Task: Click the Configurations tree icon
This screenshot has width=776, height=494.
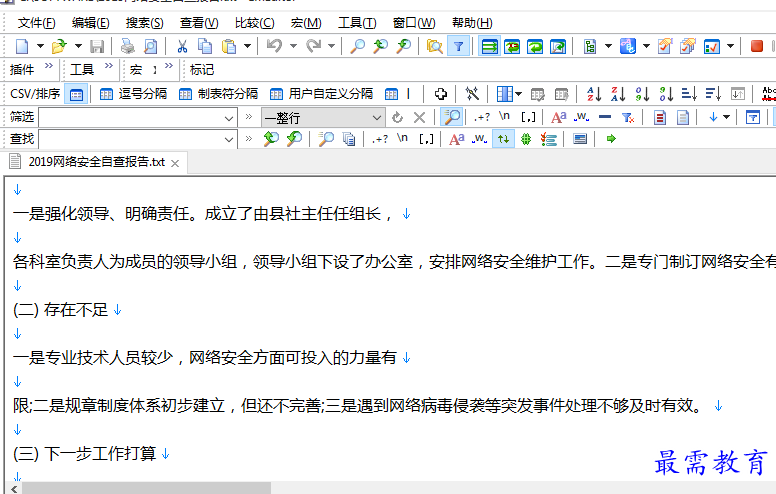Action: click(589, 47)
